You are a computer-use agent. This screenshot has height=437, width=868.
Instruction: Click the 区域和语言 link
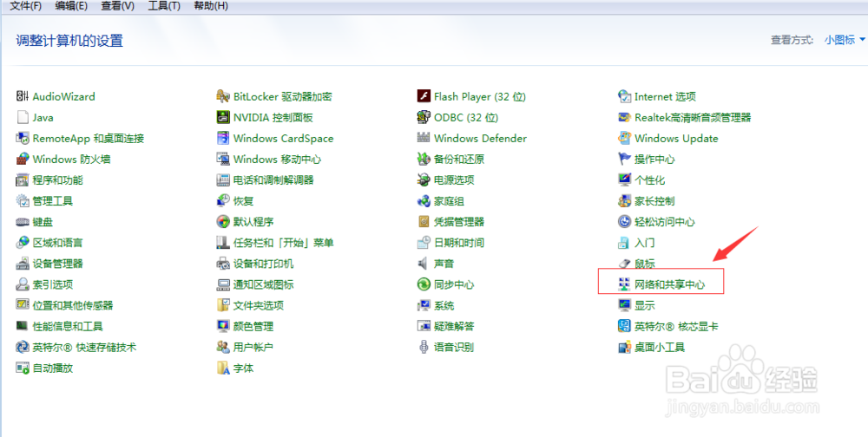pos(57,243)
